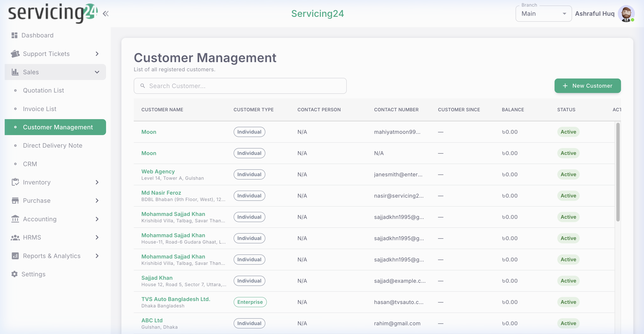Click the Enterprise type badge for TVS Auto
The height and width of the screenshot is (334, 644).
(250, 302)
